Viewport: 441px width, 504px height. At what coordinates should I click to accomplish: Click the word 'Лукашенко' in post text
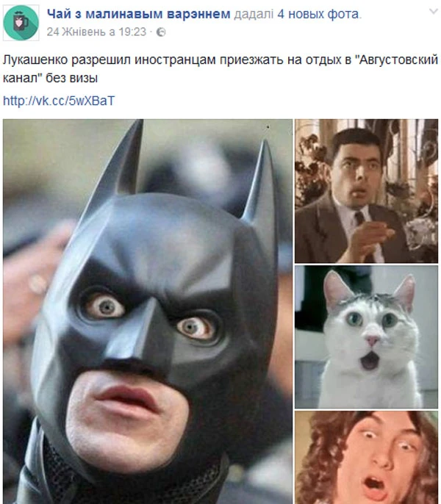pyautogui.click(x=35, y=60)
